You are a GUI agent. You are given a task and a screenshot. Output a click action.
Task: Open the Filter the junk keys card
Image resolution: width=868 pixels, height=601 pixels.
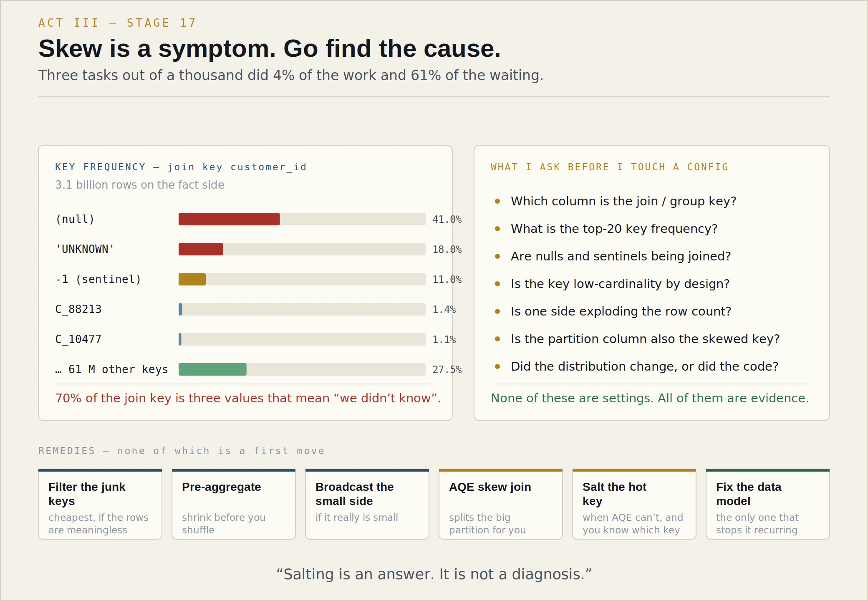(100, 504)
